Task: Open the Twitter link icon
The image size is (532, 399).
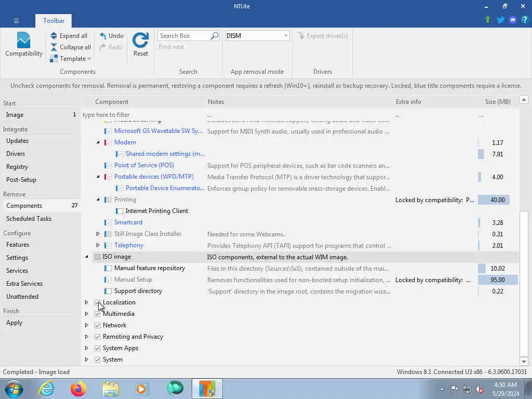Action: point(500,20)
